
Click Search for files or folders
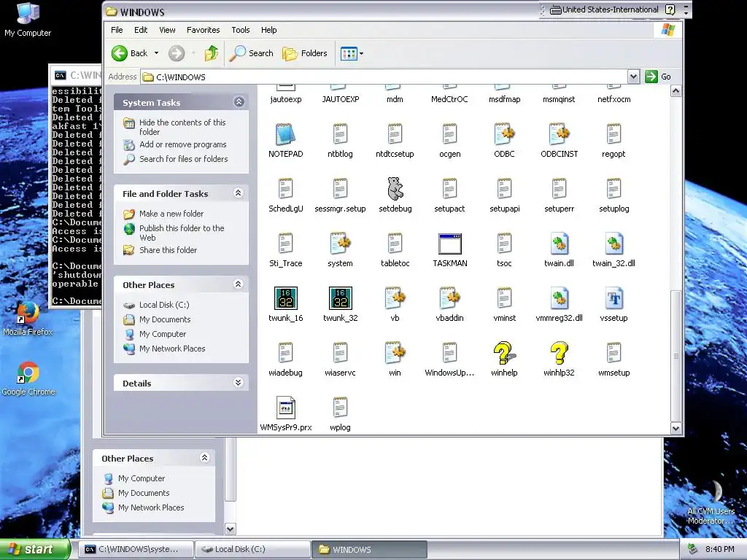pos(183,159)
